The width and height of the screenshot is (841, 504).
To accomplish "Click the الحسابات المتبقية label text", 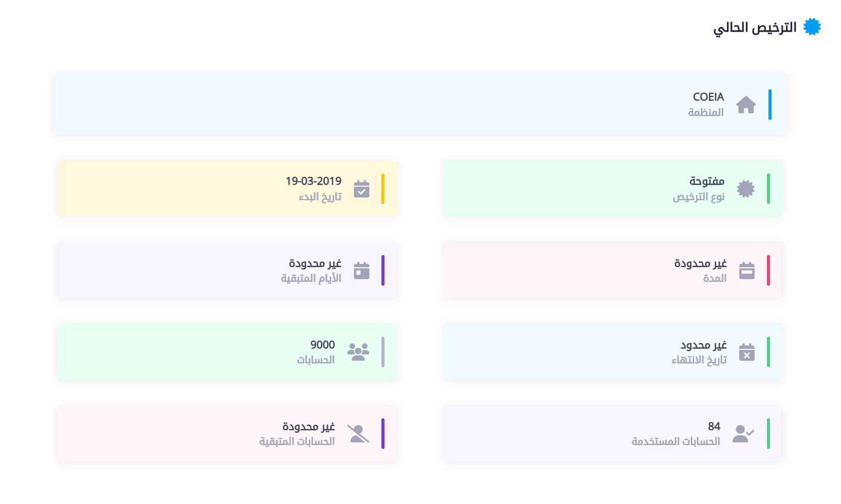I will tap(297, 441).
